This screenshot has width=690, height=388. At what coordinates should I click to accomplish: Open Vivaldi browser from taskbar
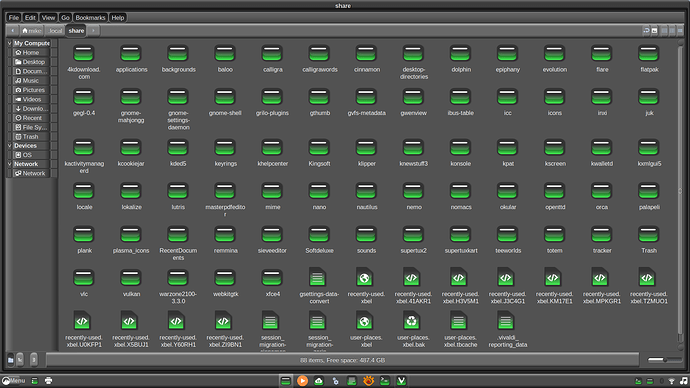pyautogui.click(x=401, y=381)
